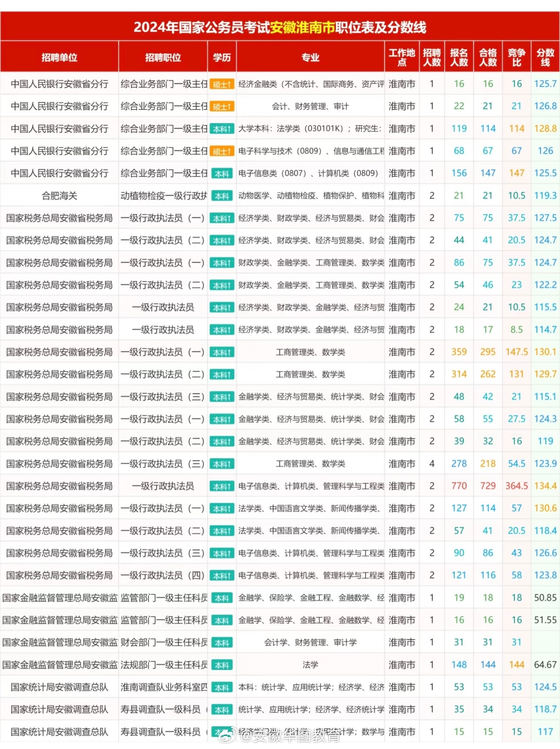560x749 pixels.
Task: Click the major cell 会计、财务管理、审计
Action: pyautogui.click(x=310, y=106)
